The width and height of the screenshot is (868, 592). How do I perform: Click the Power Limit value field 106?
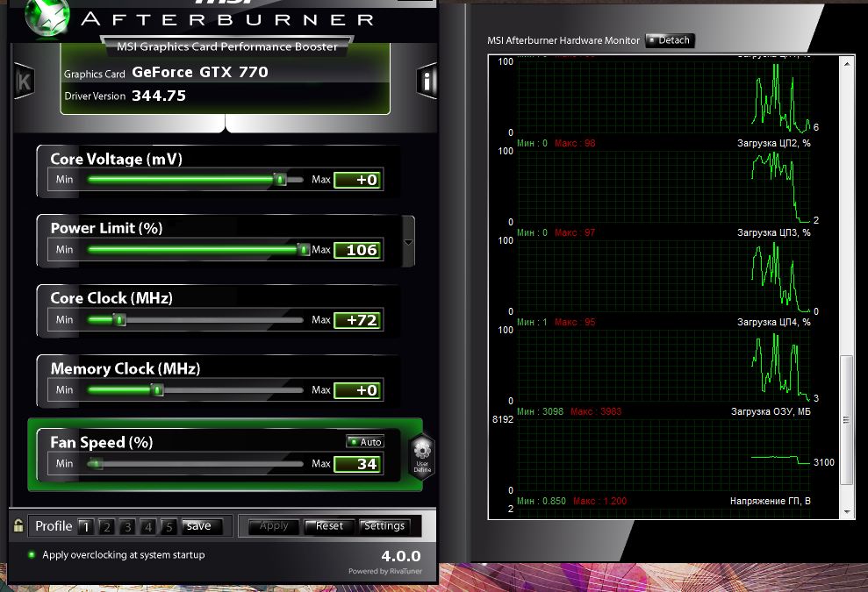358,250
